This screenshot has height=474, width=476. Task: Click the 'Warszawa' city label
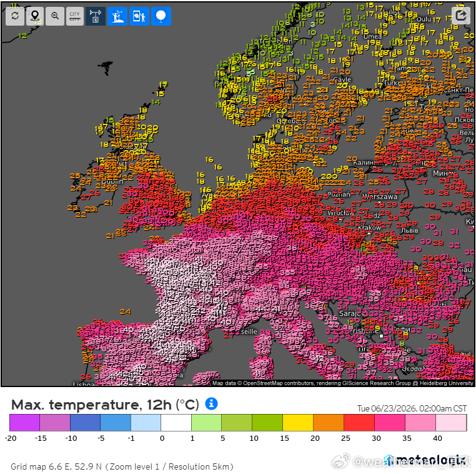[x=380, y=196]
